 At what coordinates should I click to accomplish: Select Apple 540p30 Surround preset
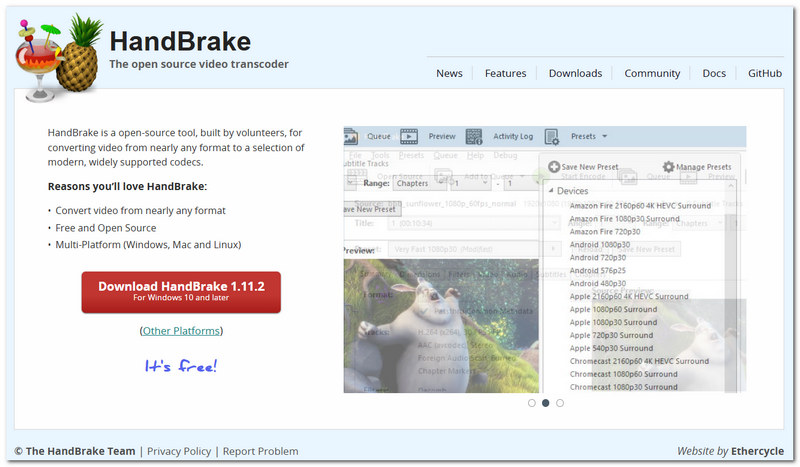pos(611,348)
